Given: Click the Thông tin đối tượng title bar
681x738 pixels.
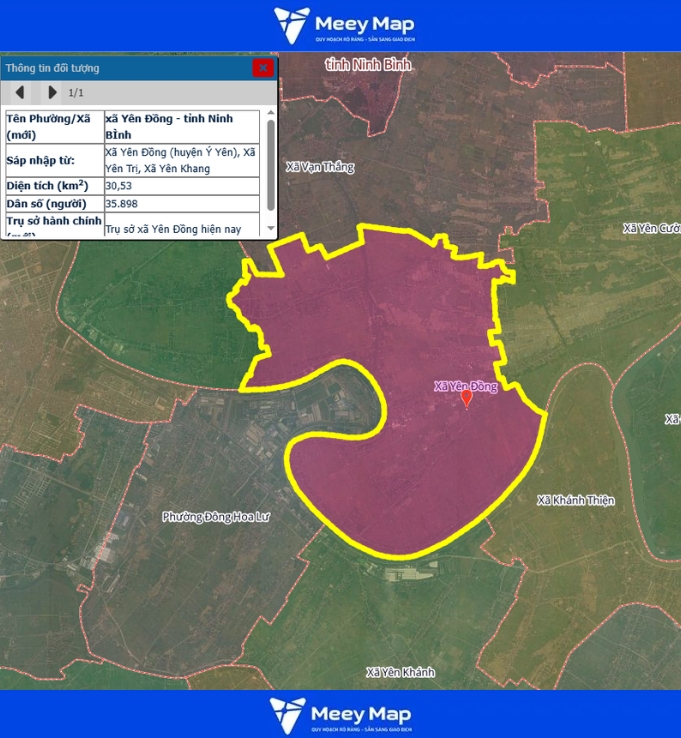Looking at the screenshot, I should (x=120, y=68).
